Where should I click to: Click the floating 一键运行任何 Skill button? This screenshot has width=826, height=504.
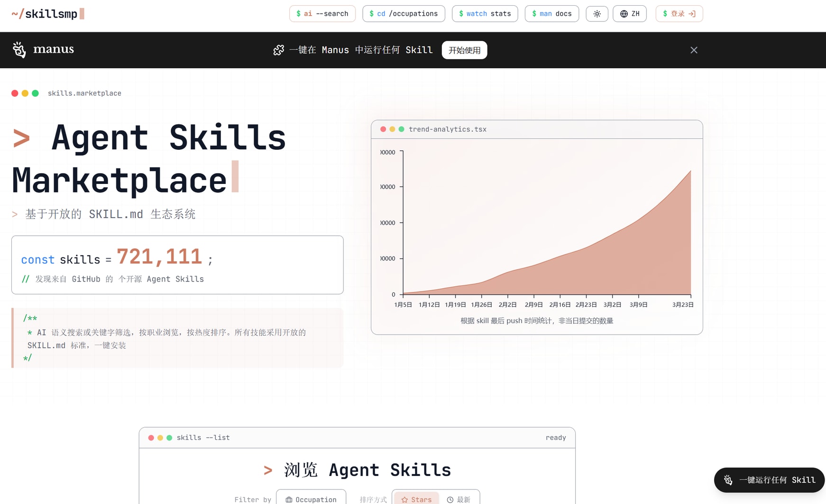pos(769,480)
